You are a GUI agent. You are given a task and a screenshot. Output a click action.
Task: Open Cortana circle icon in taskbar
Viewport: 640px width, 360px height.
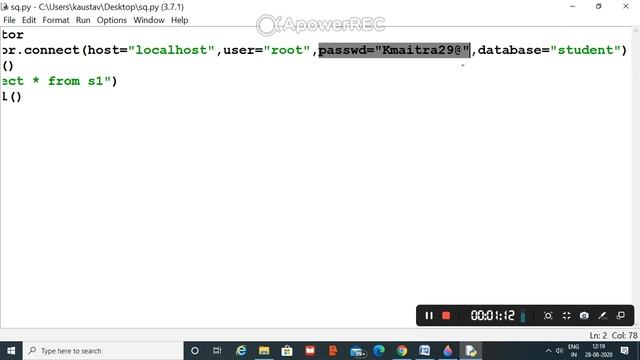[195, 351]
